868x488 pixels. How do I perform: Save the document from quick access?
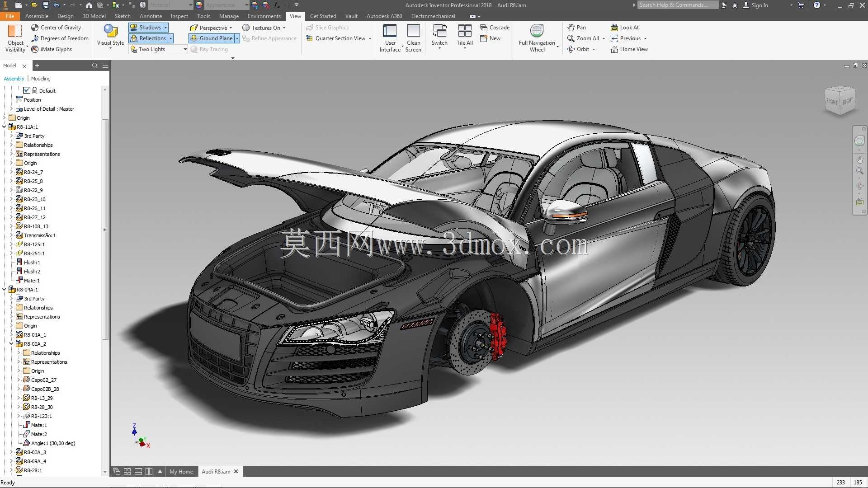[45, 5]
